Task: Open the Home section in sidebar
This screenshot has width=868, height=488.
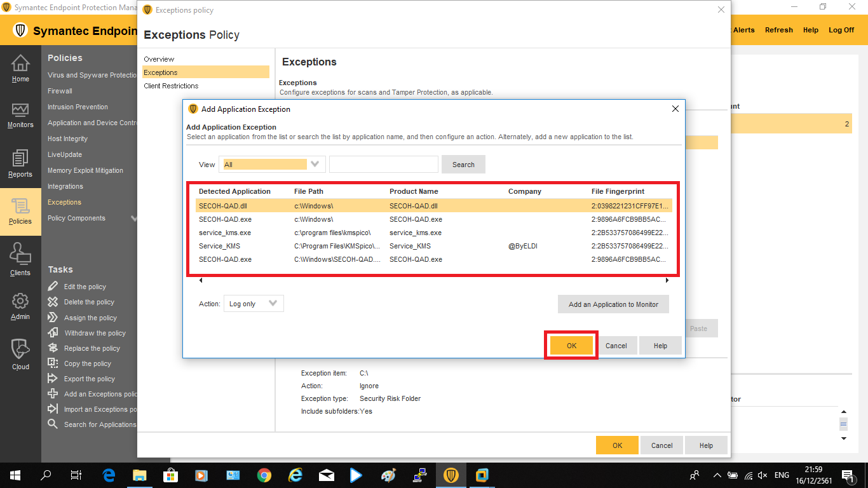Action: click(20, 68)
